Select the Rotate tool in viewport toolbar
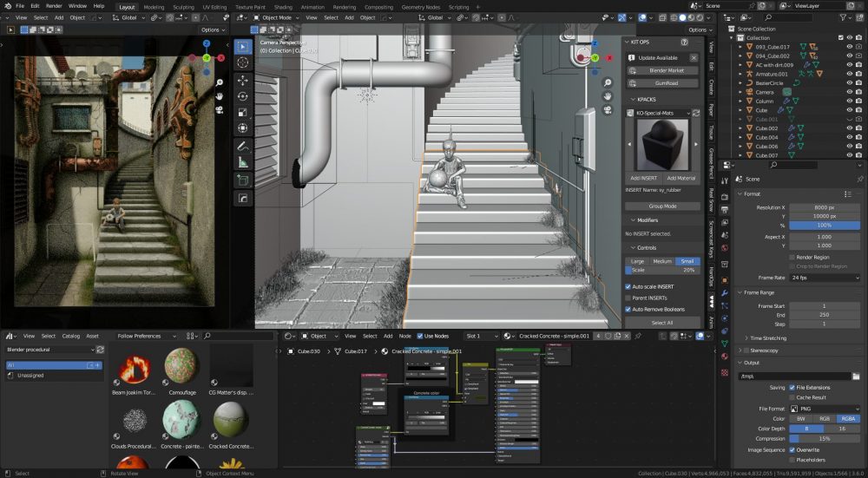 tap(243, 97)
